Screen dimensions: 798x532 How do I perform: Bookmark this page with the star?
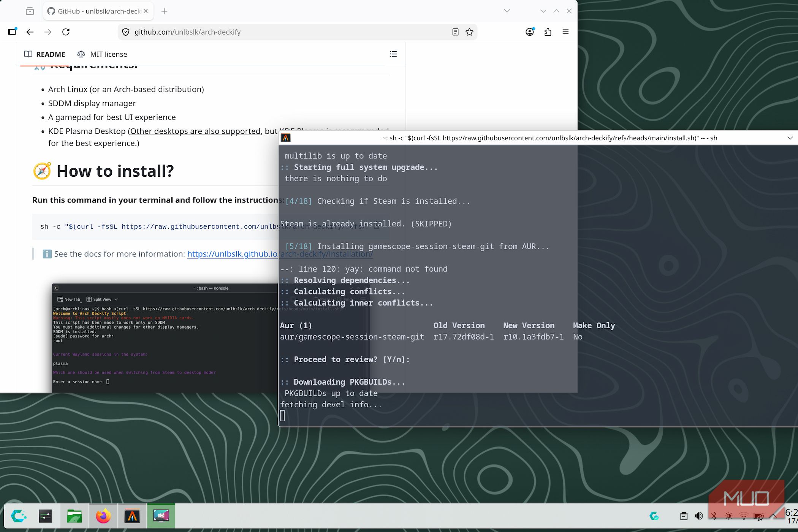pos(469,32)
